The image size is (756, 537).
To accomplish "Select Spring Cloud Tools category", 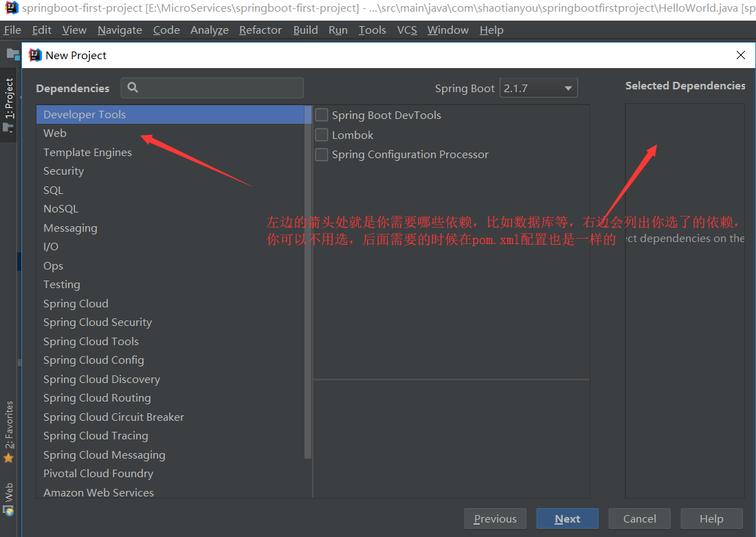I will point(170,341).
